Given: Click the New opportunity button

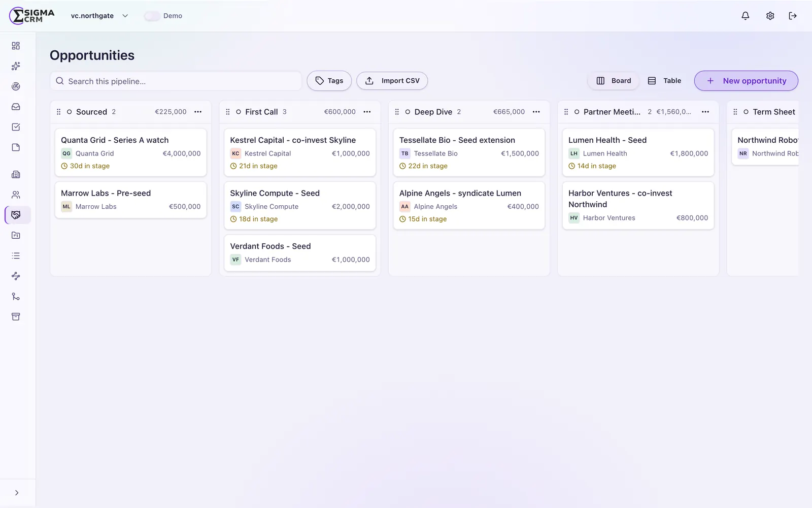Looking at the screenshot, I should [746, 81].
